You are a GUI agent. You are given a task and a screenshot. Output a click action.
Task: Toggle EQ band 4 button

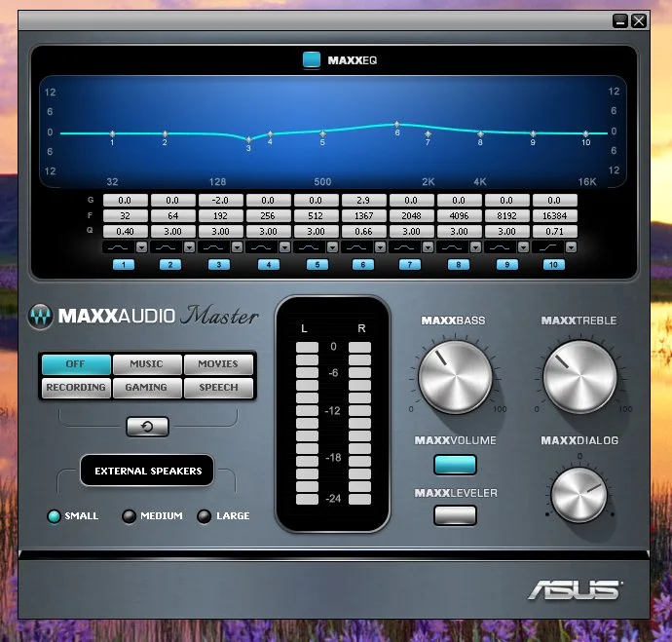pyautogui.click(x=269, y=264)
